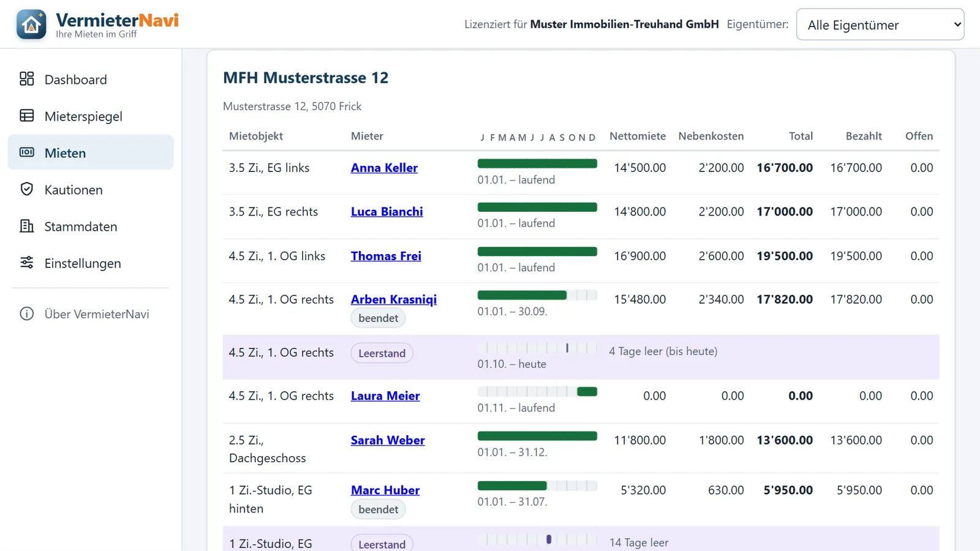Viewport: 980px width, 551px height.
Task: Click the Stammdaten building icon
Action: 26,226
